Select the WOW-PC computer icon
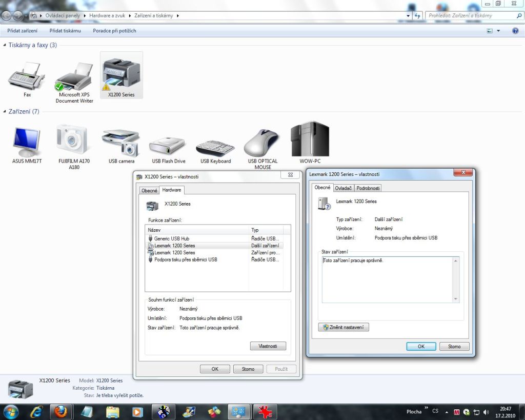The width and height of the screenshot is (525, 420). [310, 139]
